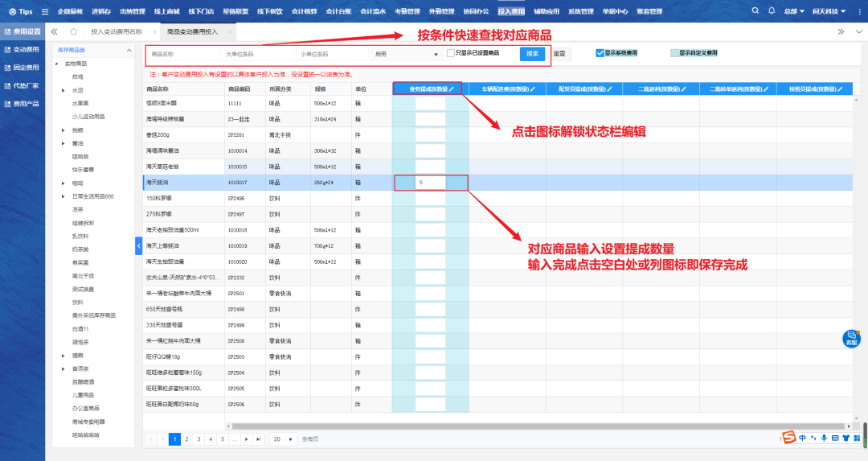This screenshot has width=868, height=461.
Task: Click the home icon in tab bar
Action: click(x=73, y=31)
